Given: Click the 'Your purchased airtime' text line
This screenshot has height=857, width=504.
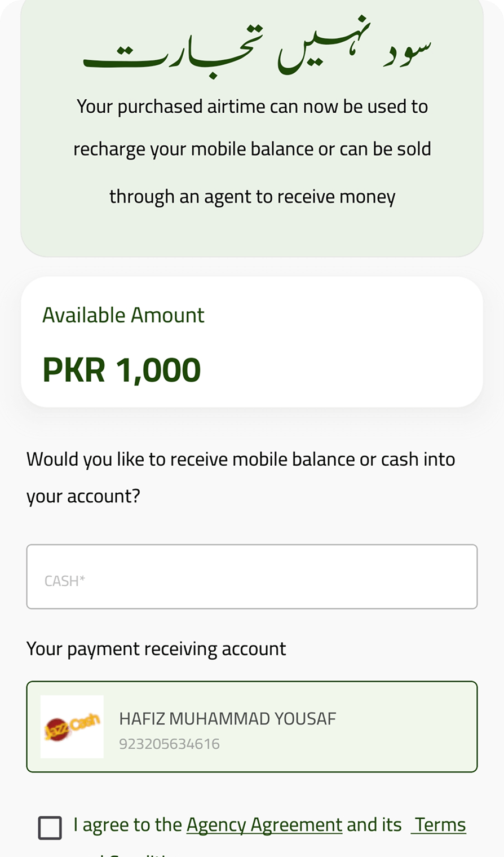Looking at the screenshot, I should (x=252, y=107).
